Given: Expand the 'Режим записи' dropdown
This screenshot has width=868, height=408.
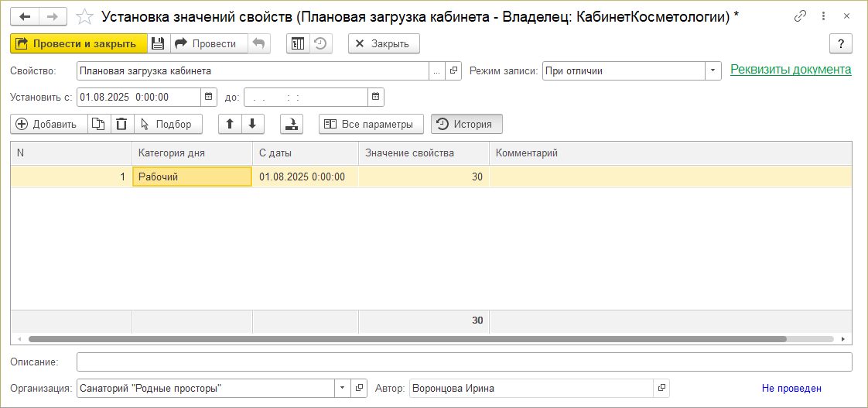Looking at the screenshot, I should click(x=713, y=70).
